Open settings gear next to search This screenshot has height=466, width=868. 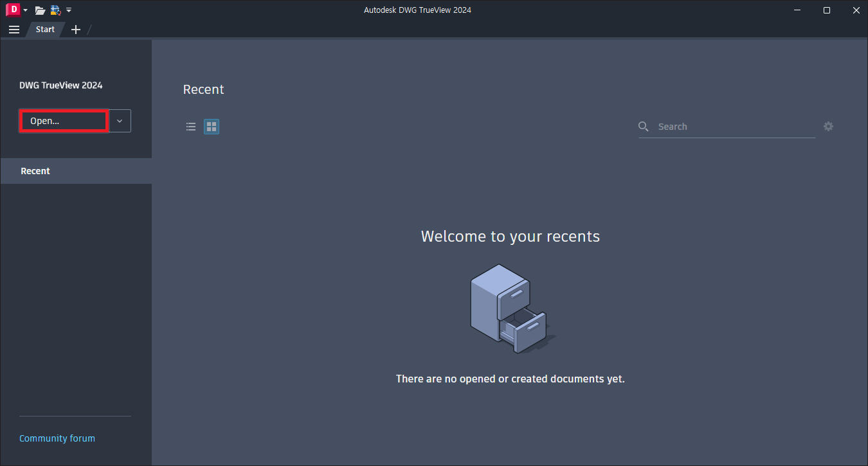click(x=828, y=127)
